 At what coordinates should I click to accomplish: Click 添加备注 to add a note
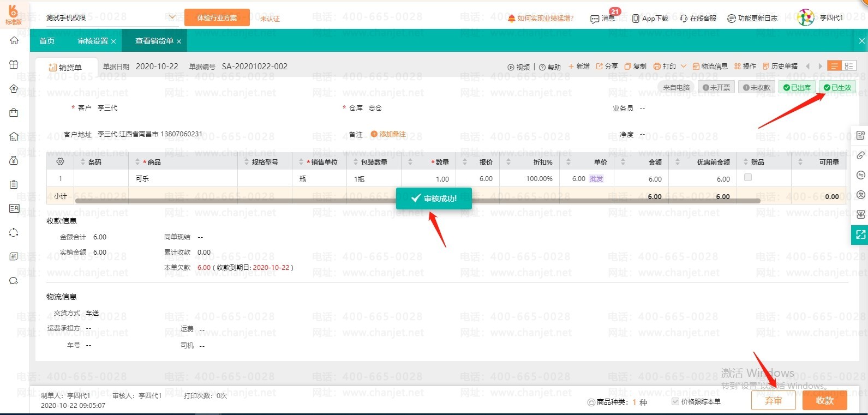(x=388, y=134)
